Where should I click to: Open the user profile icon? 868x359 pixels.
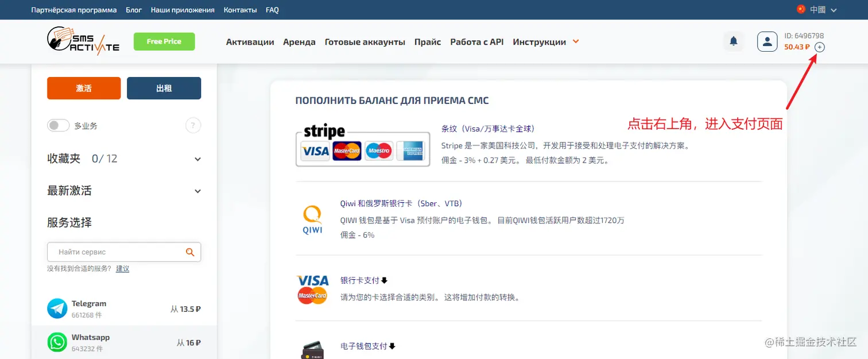point(768,41)
